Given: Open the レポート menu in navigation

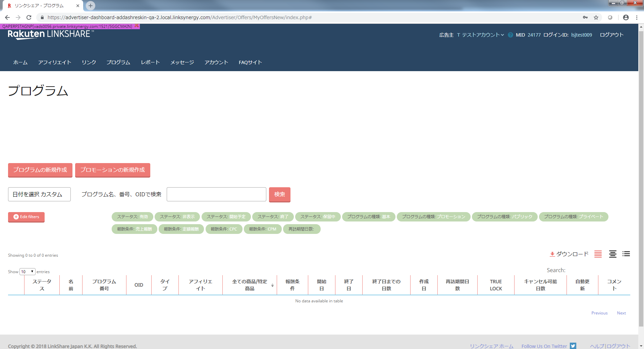Looking at the screenshot, I should point(150,62).
